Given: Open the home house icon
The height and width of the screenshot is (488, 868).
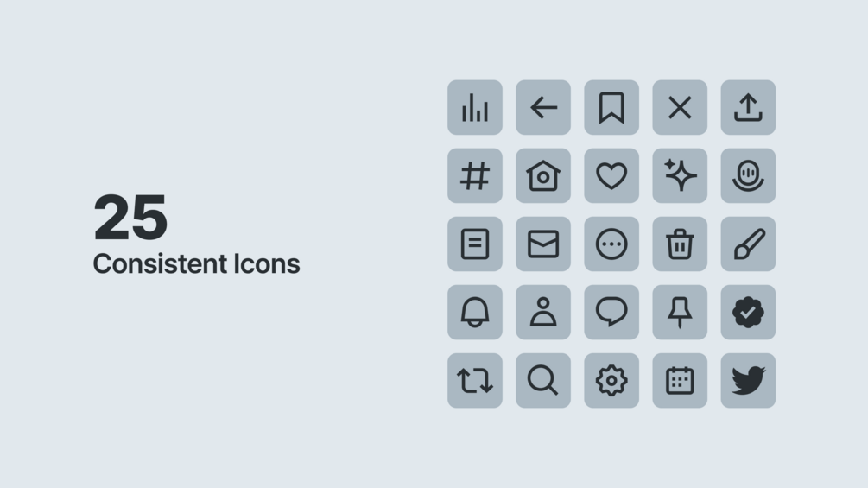Looking at the screenshot, I should [x=542, y=175].
